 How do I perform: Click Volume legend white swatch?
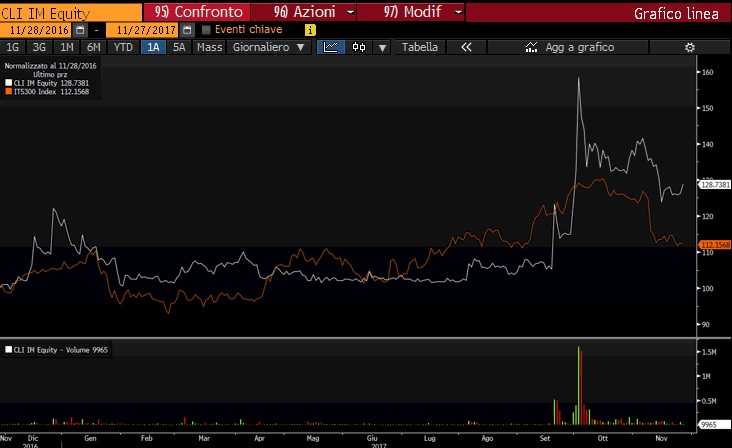[8, 350]
